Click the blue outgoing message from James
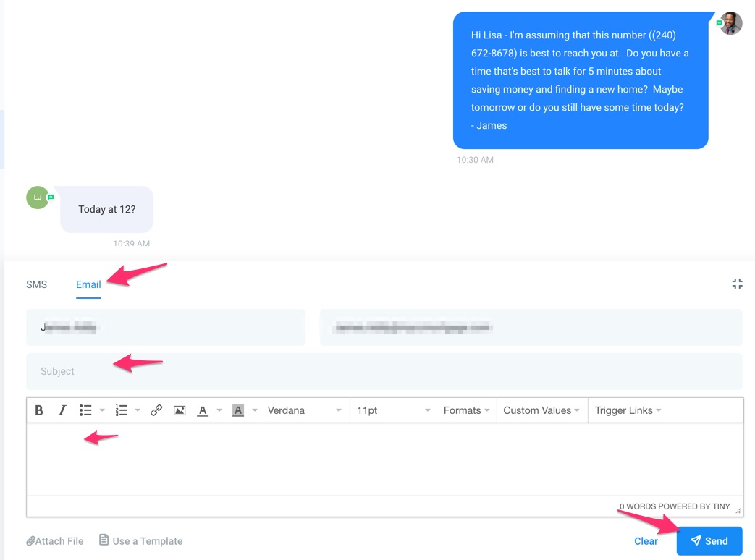Screen dimensions: 755x560 (581, 80)
